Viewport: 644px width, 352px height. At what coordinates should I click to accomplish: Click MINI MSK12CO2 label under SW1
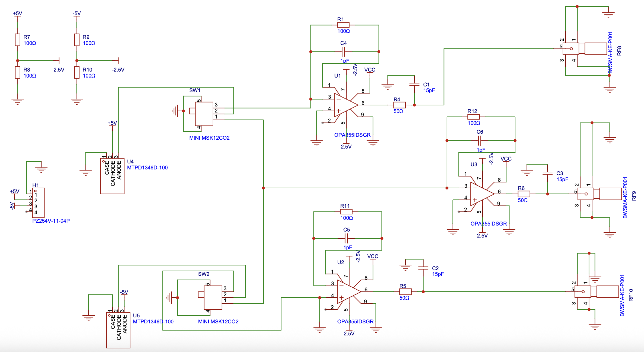(209, 138)
